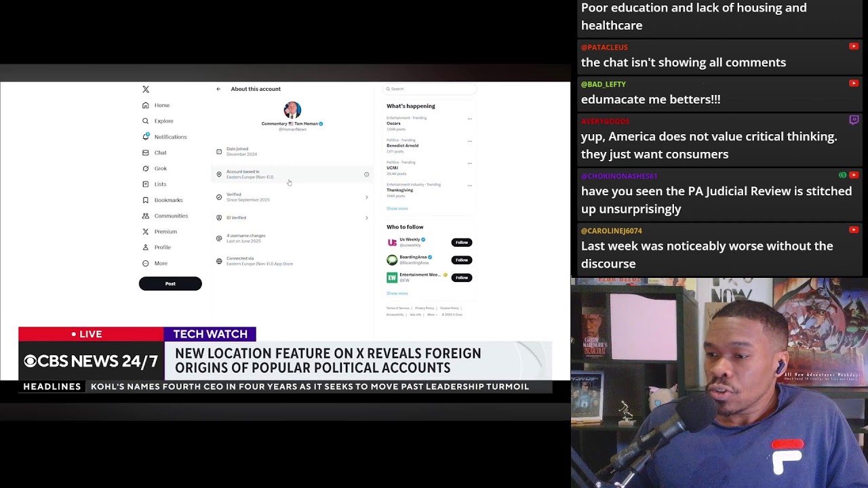868x488 pixels.
Task: Click the Entertainment Weekly EW logo
Action: pyautogui.click(x=392, y=278)
